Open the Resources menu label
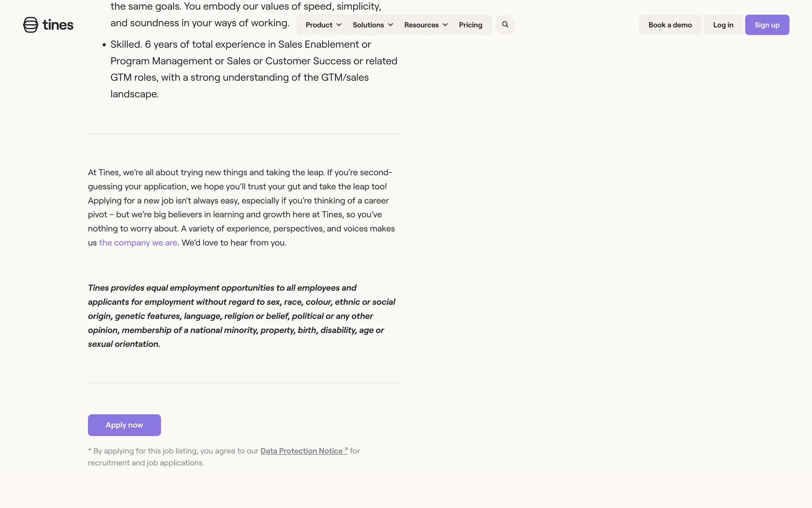Screen dimensions: 812x508 421,25
